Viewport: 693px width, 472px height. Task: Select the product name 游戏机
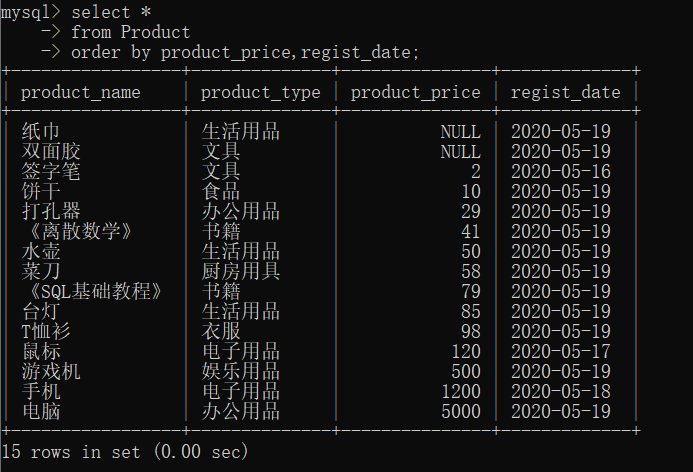51,371
